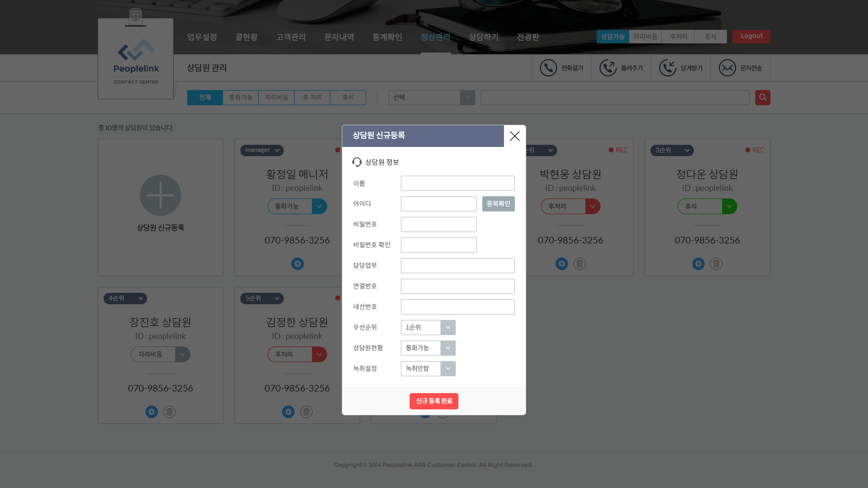Click the 신규 등록 완료 submit button

[x=433, y=401]
